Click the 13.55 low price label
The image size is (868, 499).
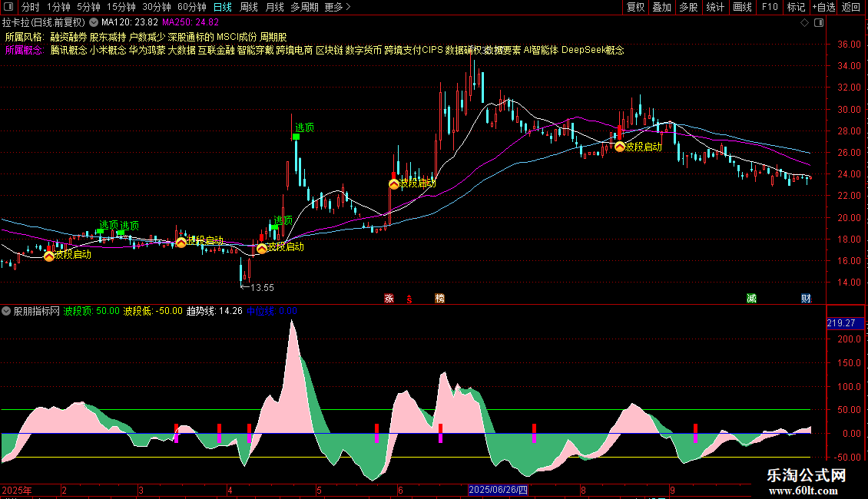262,288
